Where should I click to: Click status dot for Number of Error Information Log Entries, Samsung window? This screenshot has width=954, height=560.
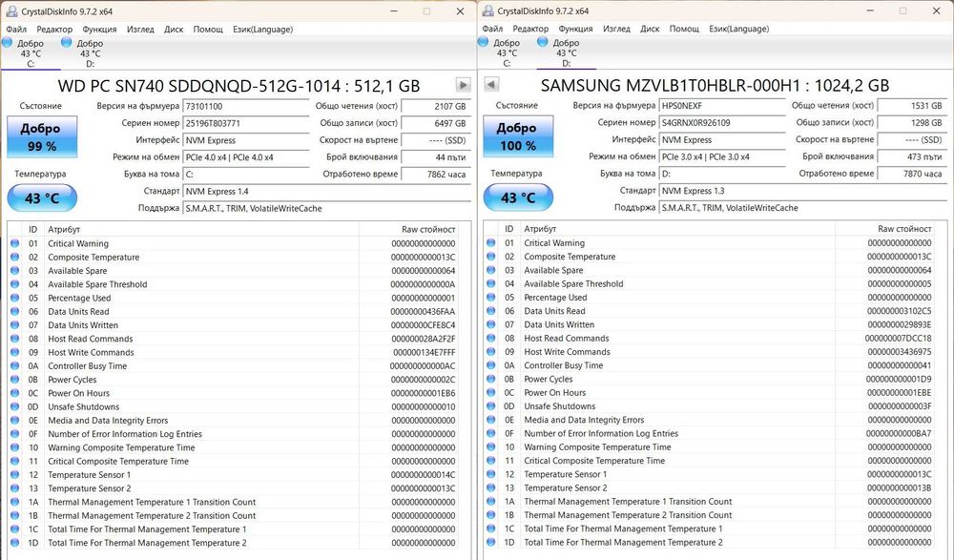point(491,433)
